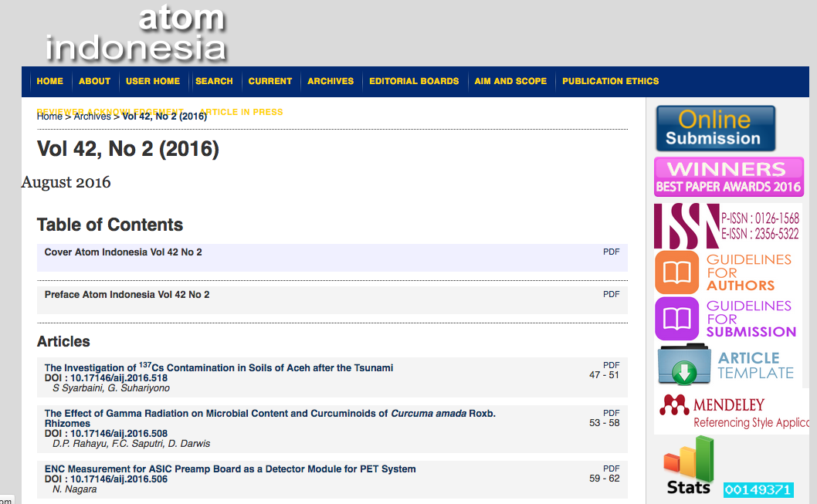Open the 137Cs Contamination article title
This screenshot has height=504, width=817.
tap(219, 368)
